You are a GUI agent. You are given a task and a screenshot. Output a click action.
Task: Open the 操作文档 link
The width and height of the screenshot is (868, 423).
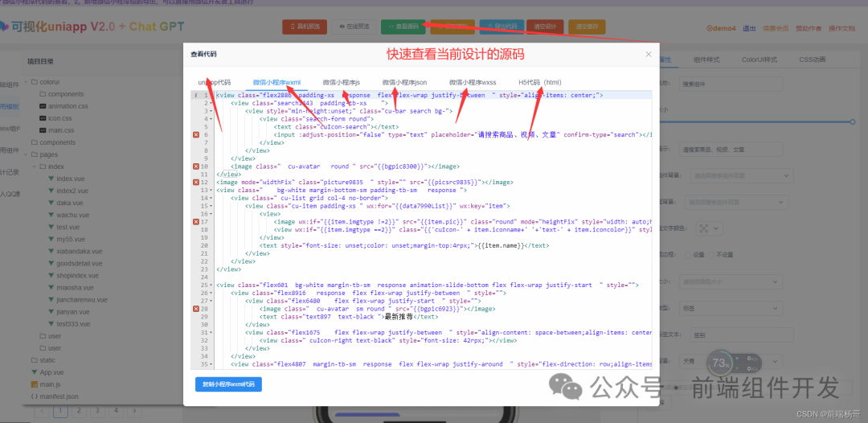pos(841,28)
